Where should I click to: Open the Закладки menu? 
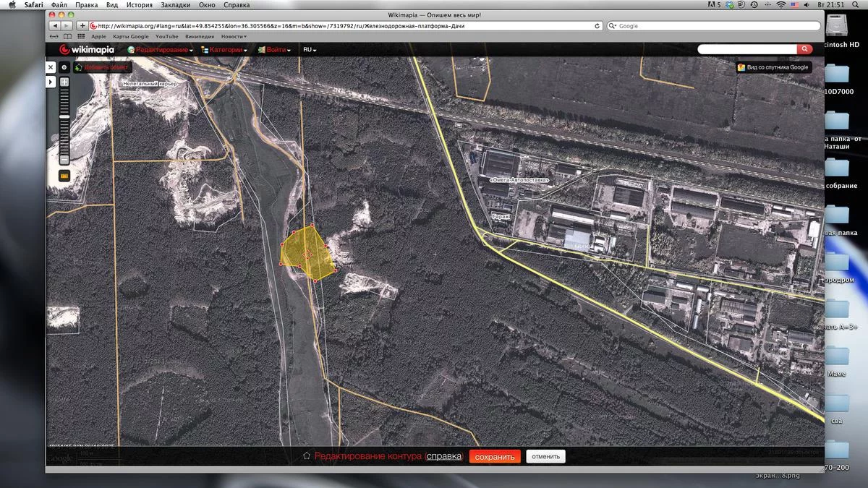pyautogui.click(x=177, y=5)
